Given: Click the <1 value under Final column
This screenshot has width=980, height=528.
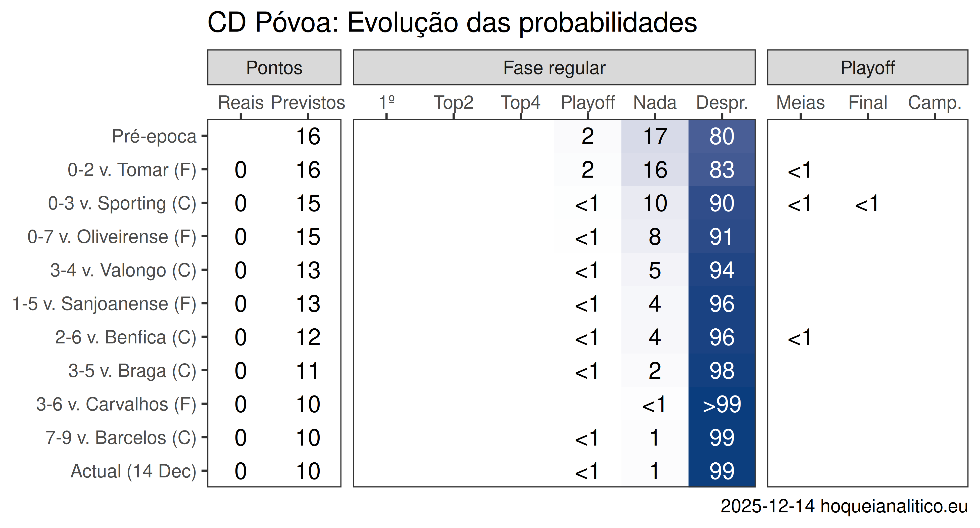Looking at the screenshot, I should (867, 204).
